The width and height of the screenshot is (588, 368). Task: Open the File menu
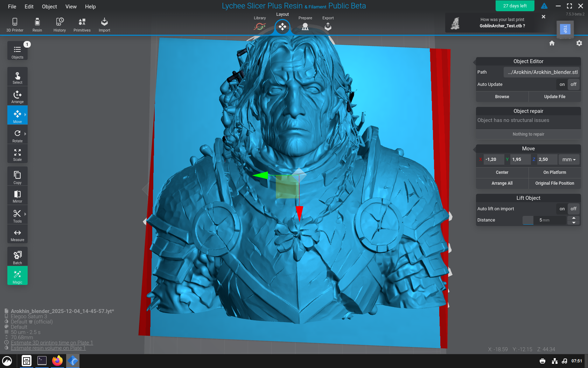pyautogui.click(x=12, y=7)
